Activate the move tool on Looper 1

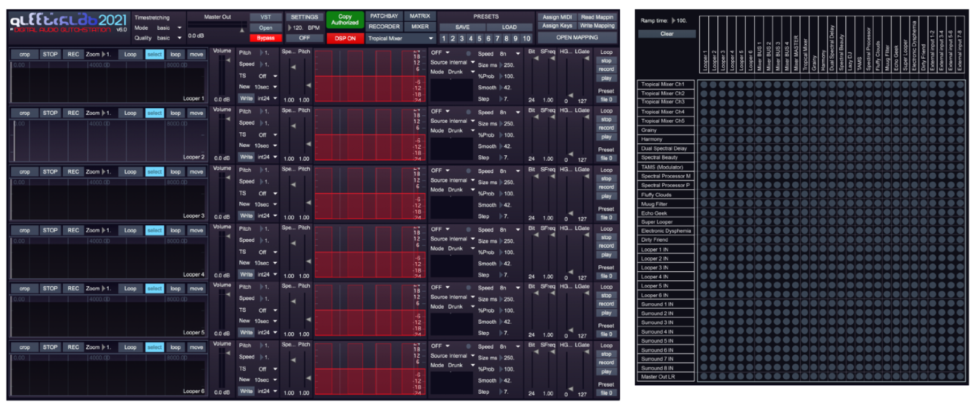196,54
